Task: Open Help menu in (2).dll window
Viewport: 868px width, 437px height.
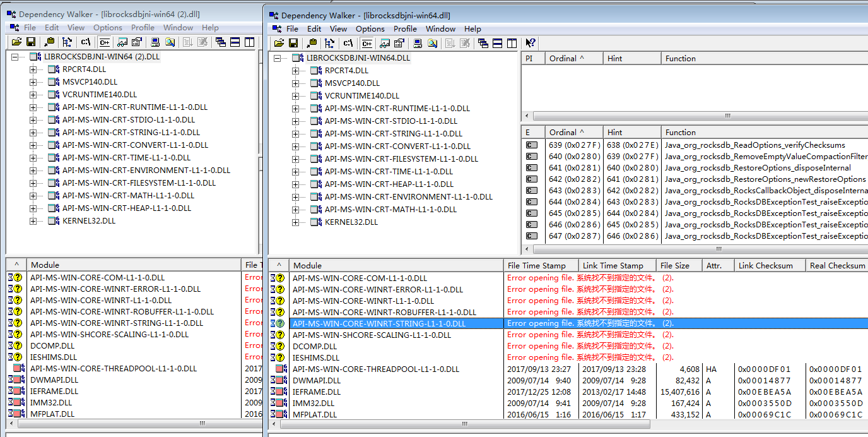Action: click(x=210, y=27)
